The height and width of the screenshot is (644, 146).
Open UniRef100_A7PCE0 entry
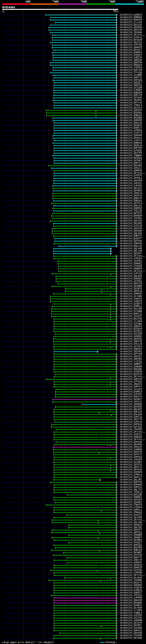point(131,259)
